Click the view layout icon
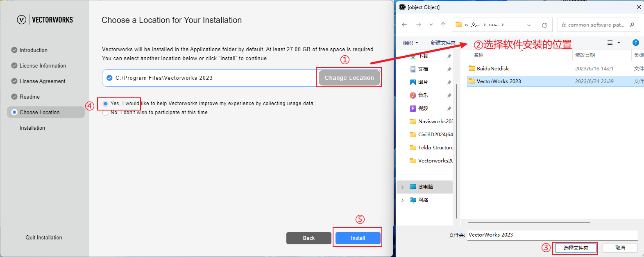Viewport: 644px width, 257px height. point(610,43)
